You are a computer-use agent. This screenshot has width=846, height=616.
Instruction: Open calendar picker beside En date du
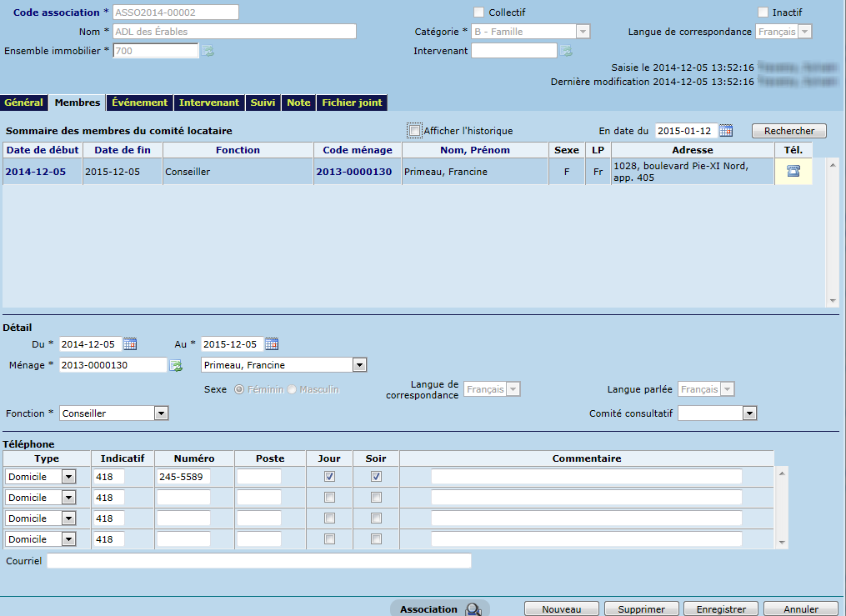[x=726, y=131]
